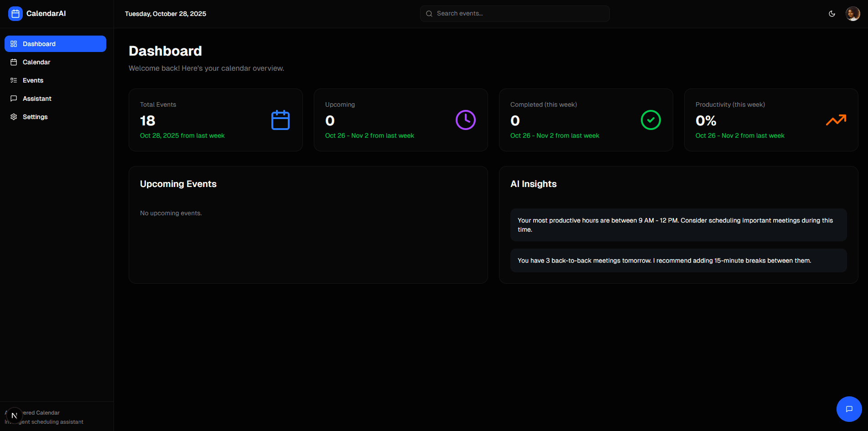The width and height of the screenshot is (868, 431).
Task: Open the Assistant page from the sidebar
Action: pos(37,99)
